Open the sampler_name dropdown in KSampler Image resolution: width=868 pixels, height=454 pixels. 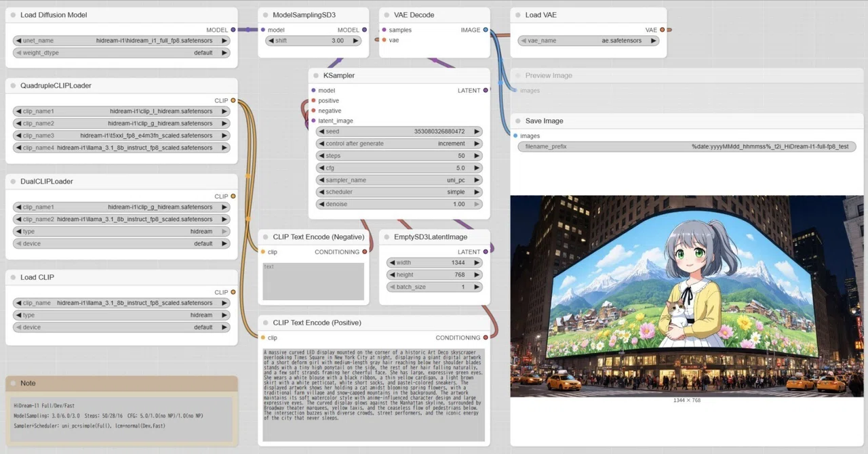(x=399, y=180)
